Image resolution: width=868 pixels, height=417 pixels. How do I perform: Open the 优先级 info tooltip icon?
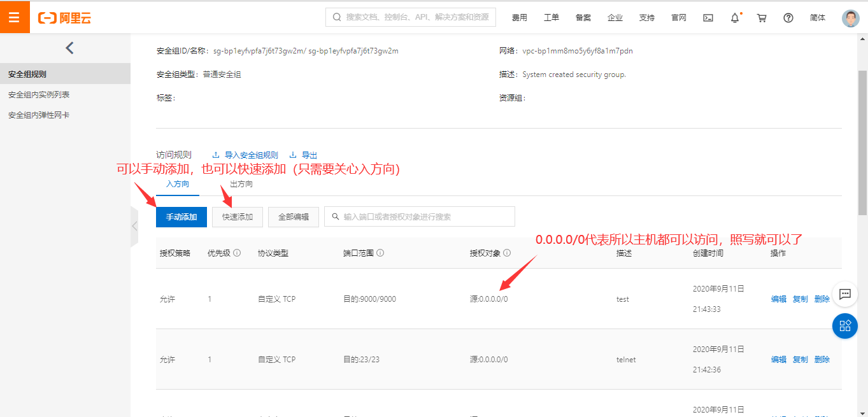(237, 252)
